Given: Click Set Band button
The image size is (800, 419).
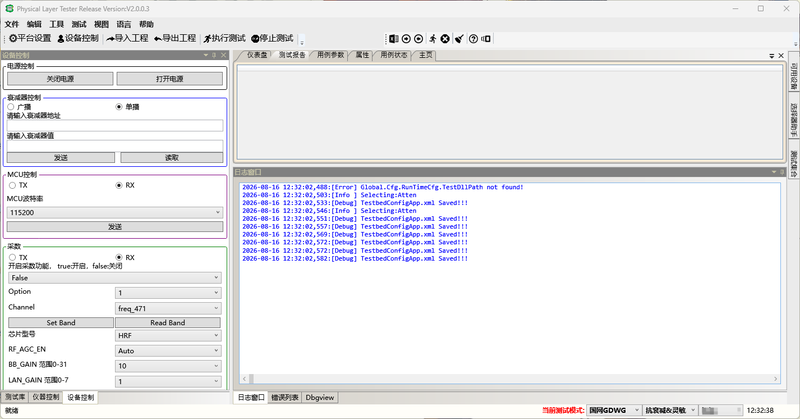Looking at the screenshot, I should (61, 323).
